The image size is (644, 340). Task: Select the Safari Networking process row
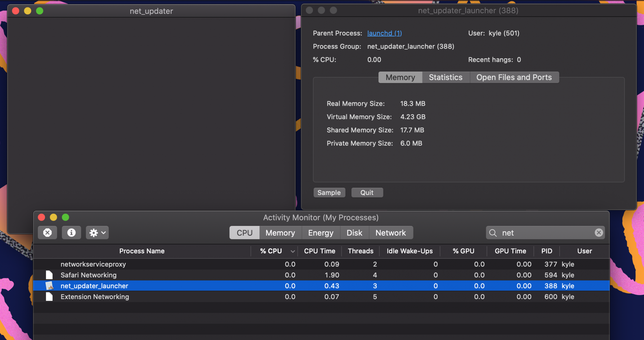321,275
